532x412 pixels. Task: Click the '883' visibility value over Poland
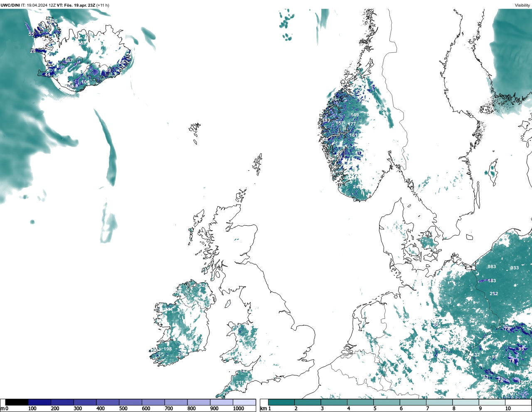pyautogui.click(x=492, y=266)
